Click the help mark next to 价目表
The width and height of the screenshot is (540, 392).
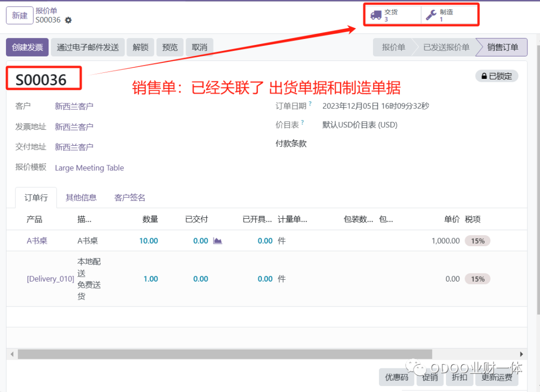click(x=303, y=123)
